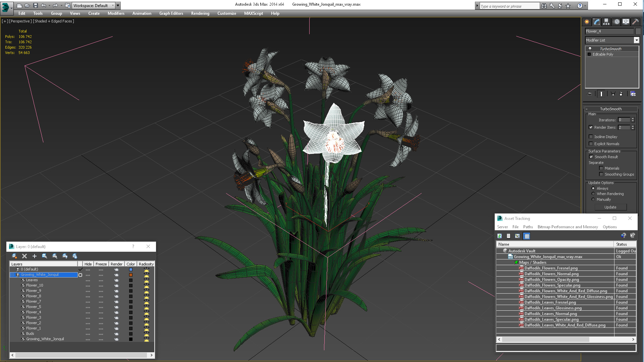Viewport: 644px width, 362px height.
Task: Select When Rendering update radio button
Action: point(593,194)
